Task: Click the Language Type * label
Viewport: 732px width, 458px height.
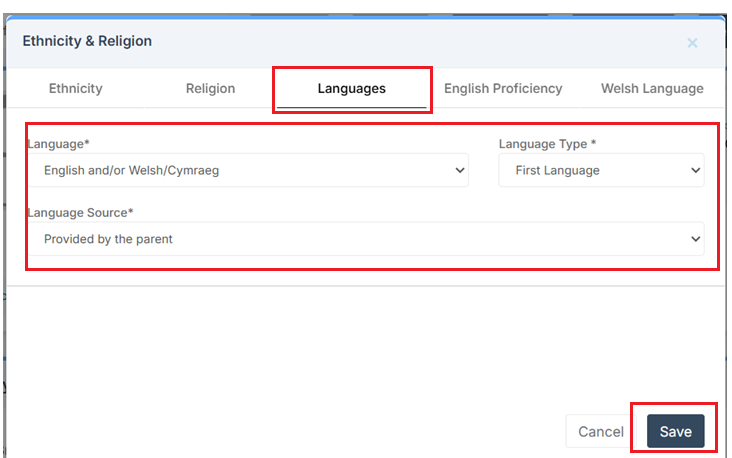Action: (x=547, y=144)
